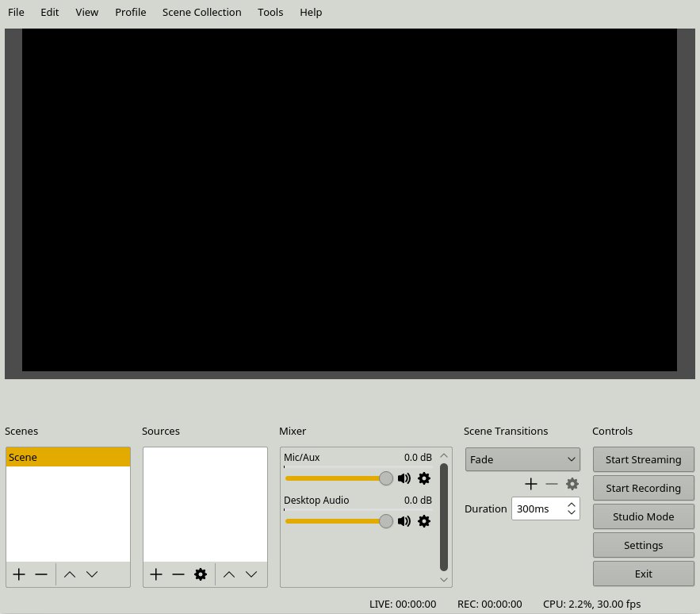Image resolution: width=700 pixels, height=614 pixels.
Task: Open the Fade transition dropdown
Action: [x=522, y=459]
